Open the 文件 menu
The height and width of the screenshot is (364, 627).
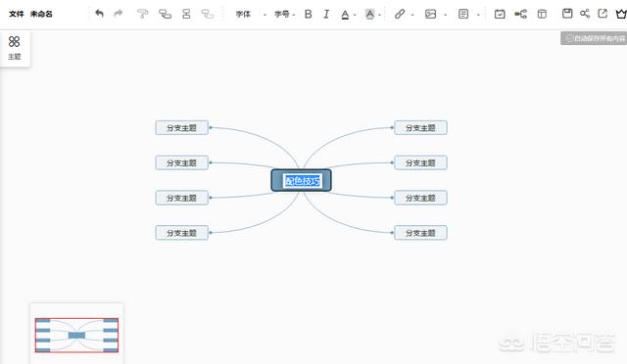click(16, 14)
